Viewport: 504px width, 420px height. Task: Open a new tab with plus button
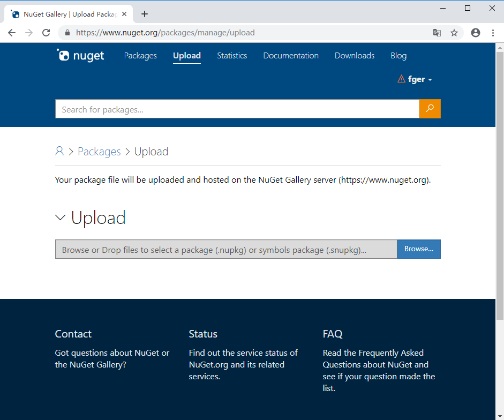point(145,14)
